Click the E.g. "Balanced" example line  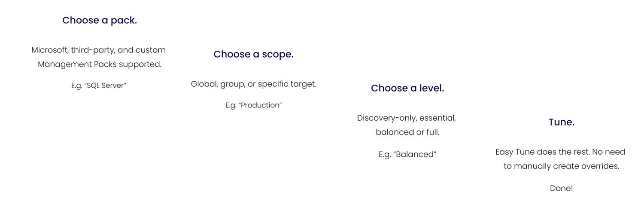tap(407, 154)
